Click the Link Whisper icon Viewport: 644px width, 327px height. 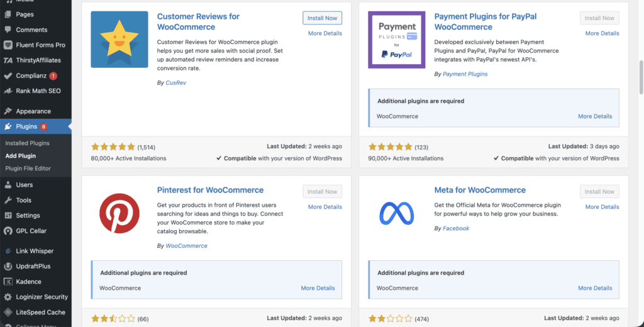[8, 251]
